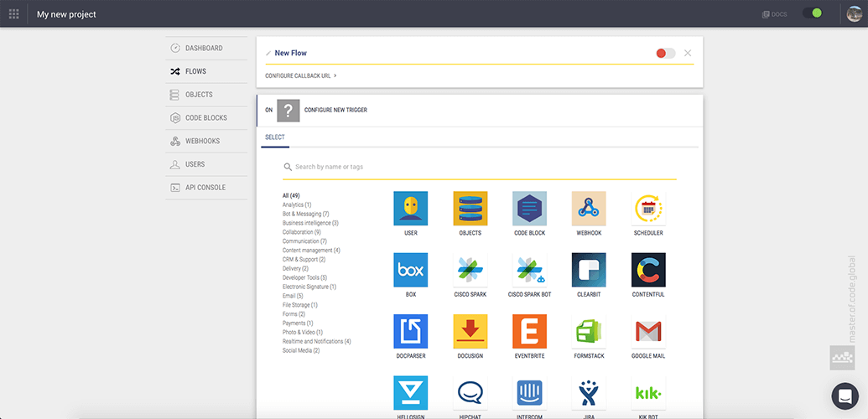Open the apps grid menu icon

(14, 14)
